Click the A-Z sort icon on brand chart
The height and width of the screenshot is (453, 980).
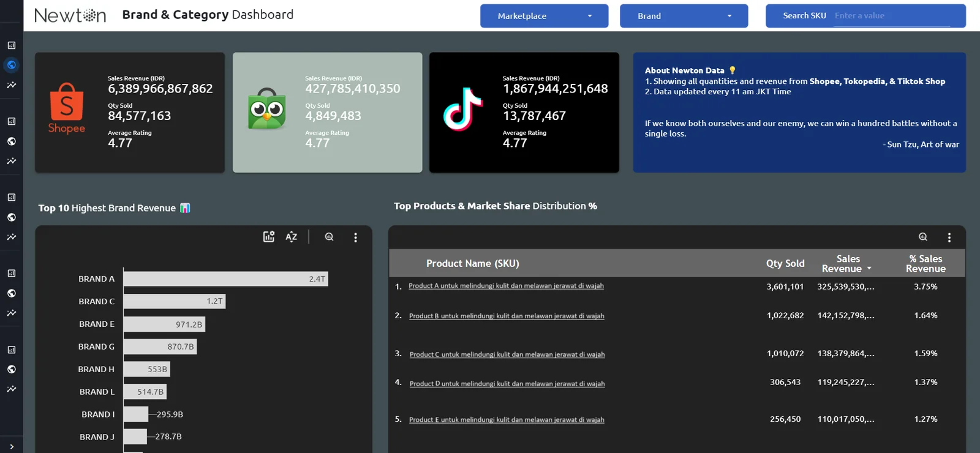(x=292, y=237)
